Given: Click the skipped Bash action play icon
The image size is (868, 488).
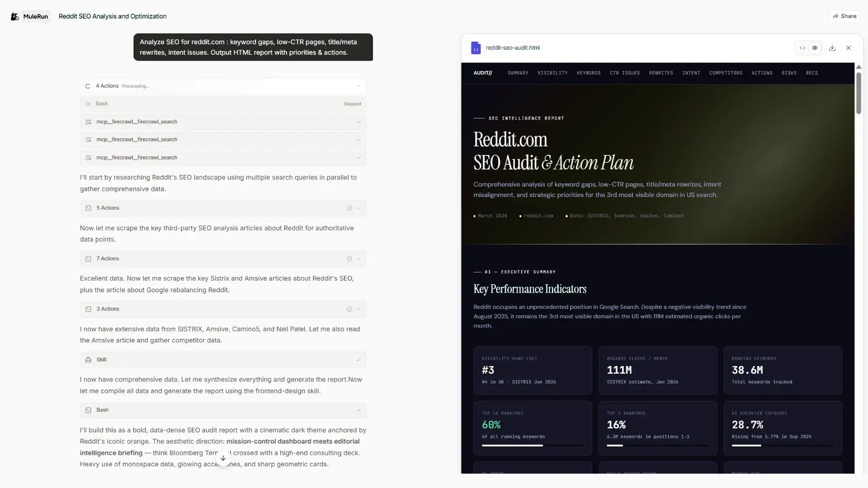Looking at the screenshot, I should (x=88, y=103).
